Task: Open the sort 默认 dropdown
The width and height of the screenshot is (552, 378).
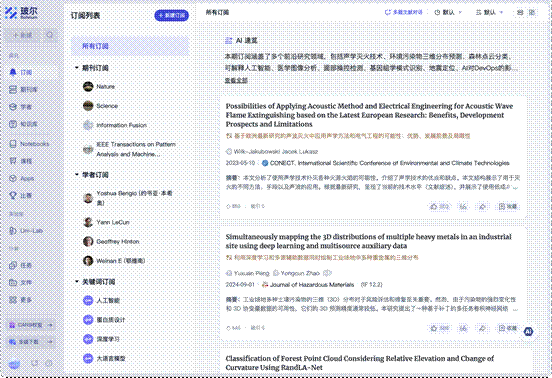Action: click(x=490, y=12)
